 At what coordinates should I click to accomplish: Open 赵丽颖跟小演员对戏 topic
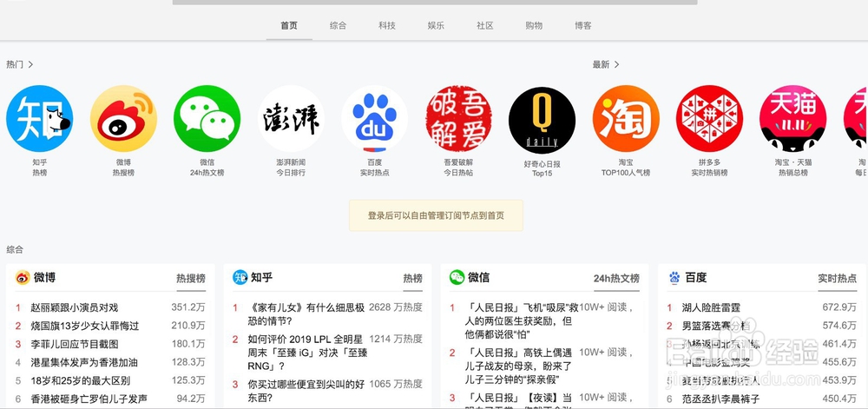pos(74,307)
